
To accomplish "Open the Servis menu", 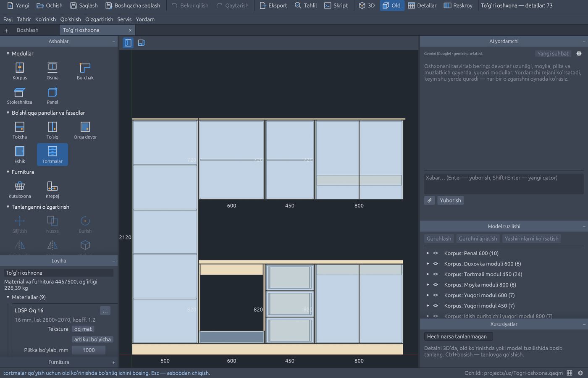I will (124, 19).
